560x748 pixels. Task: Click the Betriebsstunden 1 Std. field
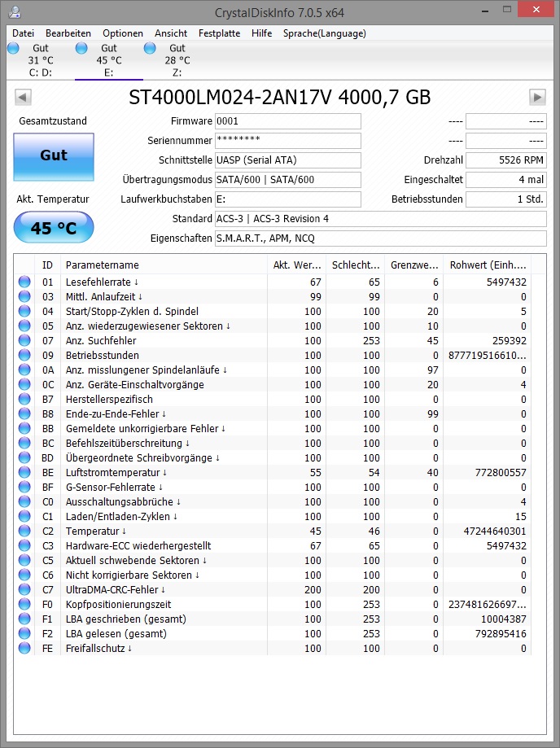(506, 199)
